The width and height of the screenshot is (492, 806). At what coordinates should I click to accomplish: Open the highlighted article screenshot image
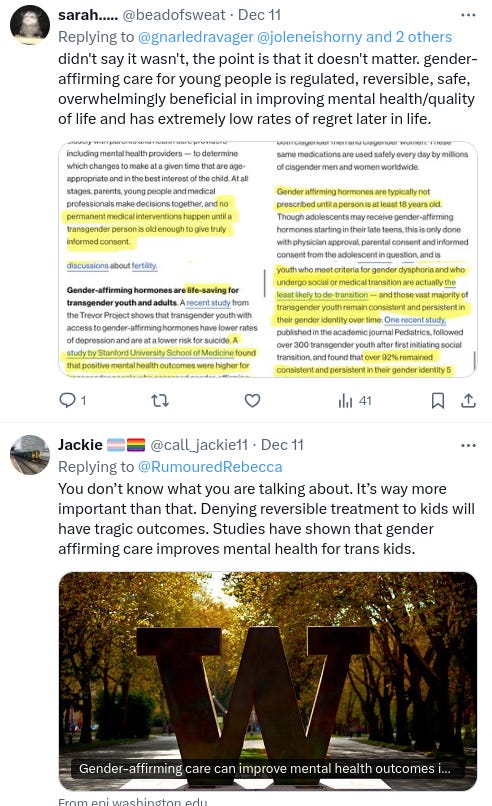click(268, 259)
